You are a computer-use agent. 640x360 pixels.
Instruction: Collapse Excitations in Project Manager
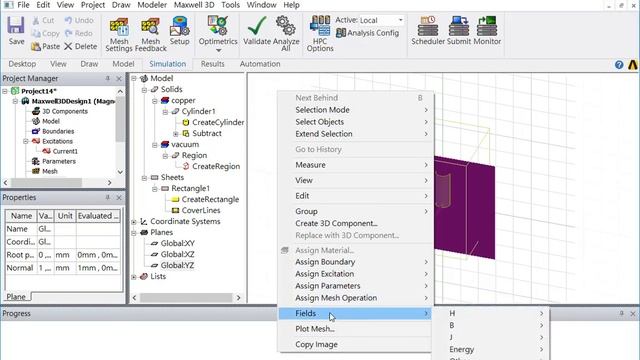[26, 141]
